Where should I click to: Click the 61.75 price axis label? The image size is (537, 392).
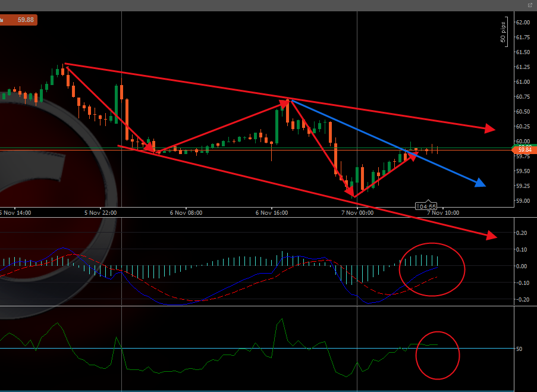point(523,37)
